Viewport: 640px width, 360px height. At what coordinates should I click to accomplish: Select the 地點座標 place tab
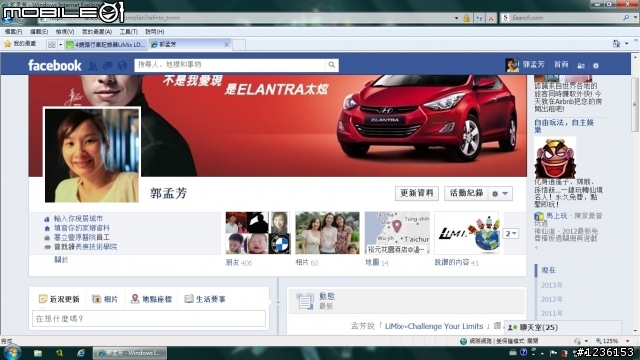click(x=151, y=299)
